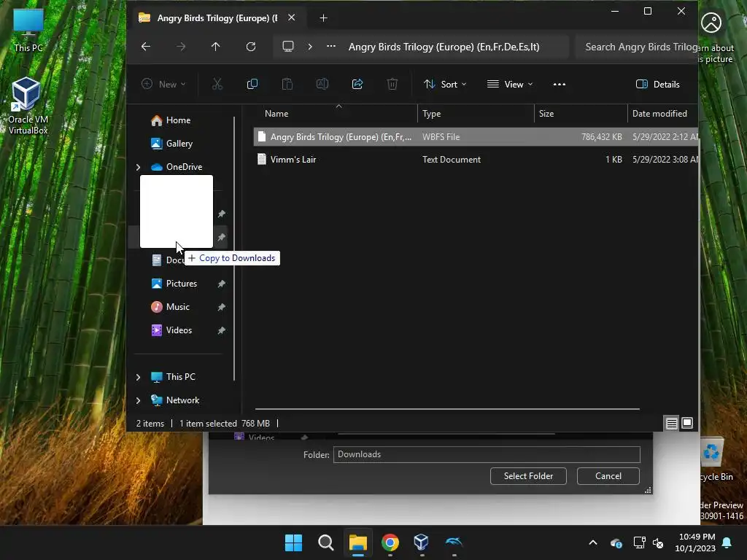Open the Oracle VM VirtualBox desktop shortcut
Image resolution: width=747 pixels, height=560 pixels.
[x=28, y=106]
